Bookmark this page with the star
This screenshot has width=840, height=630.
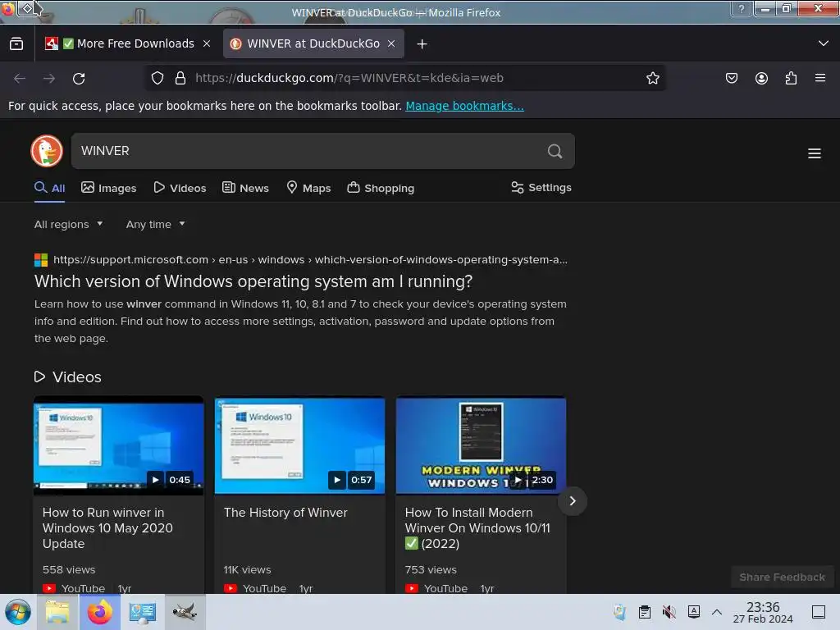(x=652, y=78)
